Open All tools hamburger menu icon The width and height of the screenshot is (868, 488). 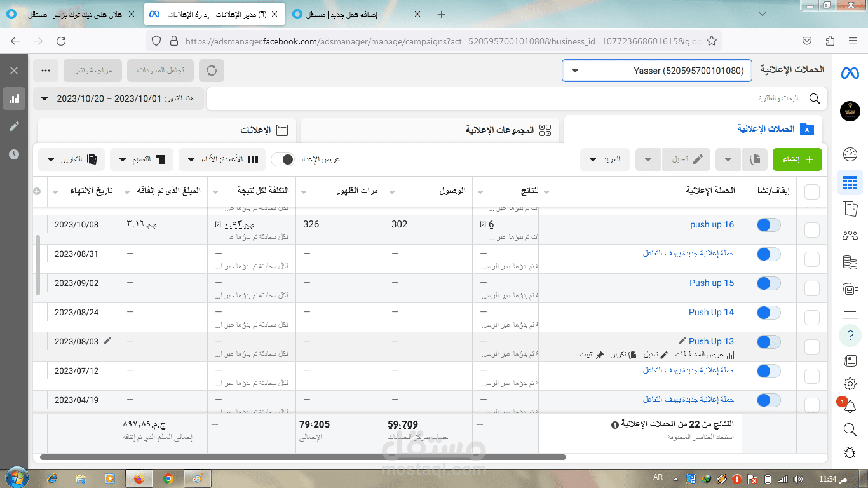[x=850, y=311]
